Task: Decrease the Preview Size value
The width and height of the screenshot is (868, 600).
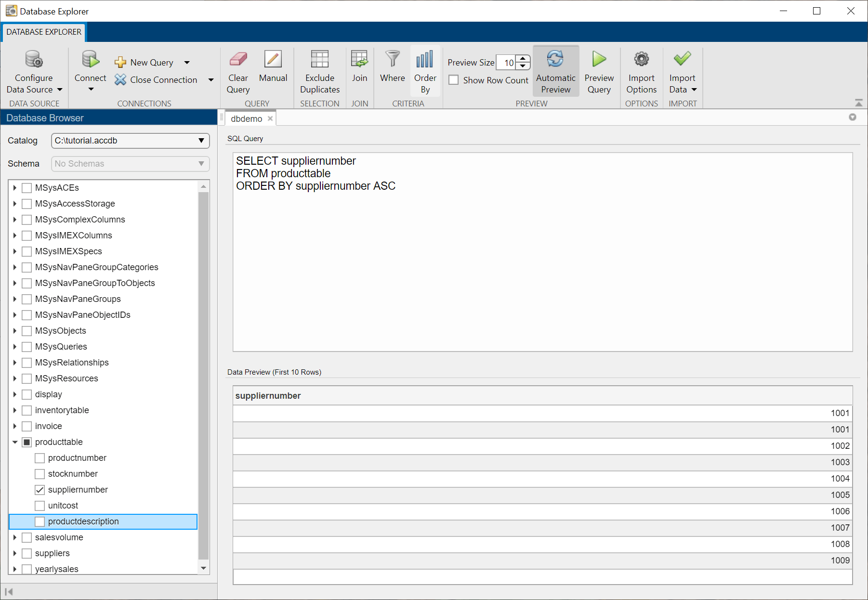Action: tap(523, 66)
